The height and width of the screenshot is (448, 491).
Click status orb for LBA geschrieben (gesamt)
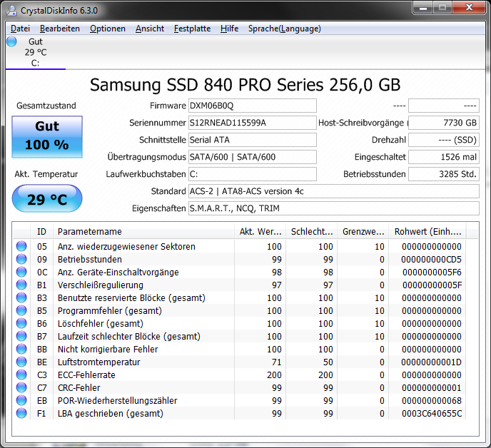(21, 413)
